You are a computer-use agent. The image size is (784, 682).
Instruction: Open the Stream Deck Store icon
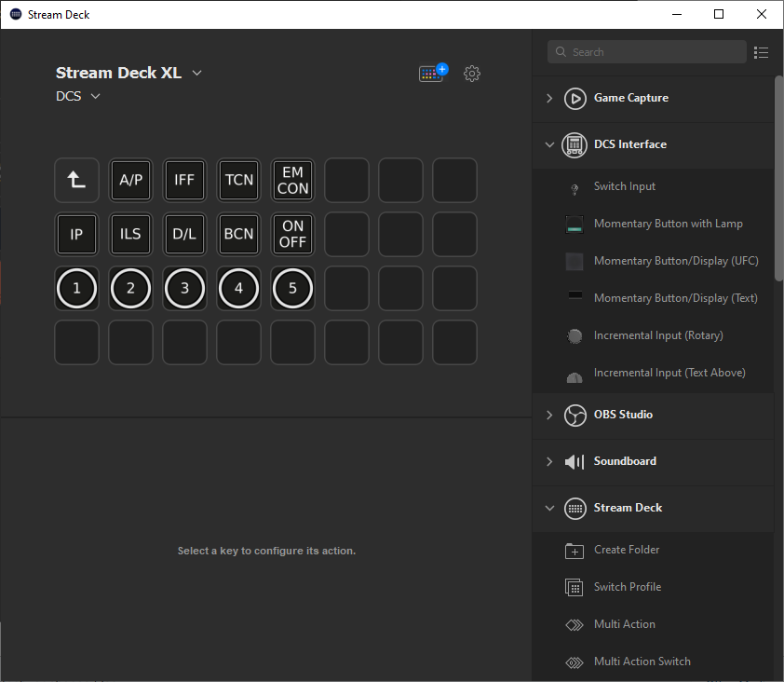tap(433, 73)
